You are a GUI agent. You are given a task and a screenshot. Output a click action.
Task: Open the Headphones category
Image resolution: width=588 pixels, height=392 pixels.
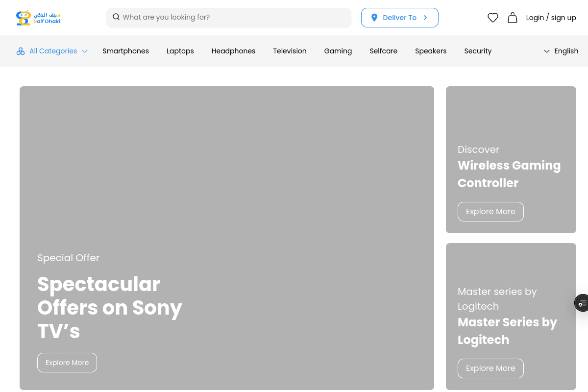tap(233, 51)
